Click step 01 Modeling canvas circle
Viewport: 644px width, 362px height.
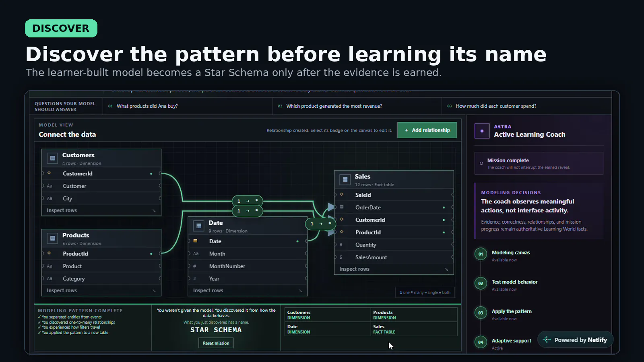(481, 254)
